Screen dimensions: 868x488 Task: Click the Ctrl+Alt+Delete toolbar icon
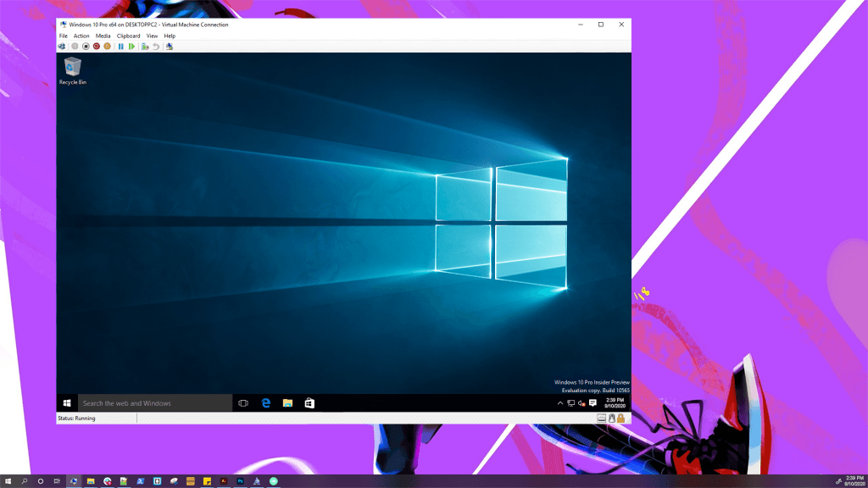tap(62, 47)
